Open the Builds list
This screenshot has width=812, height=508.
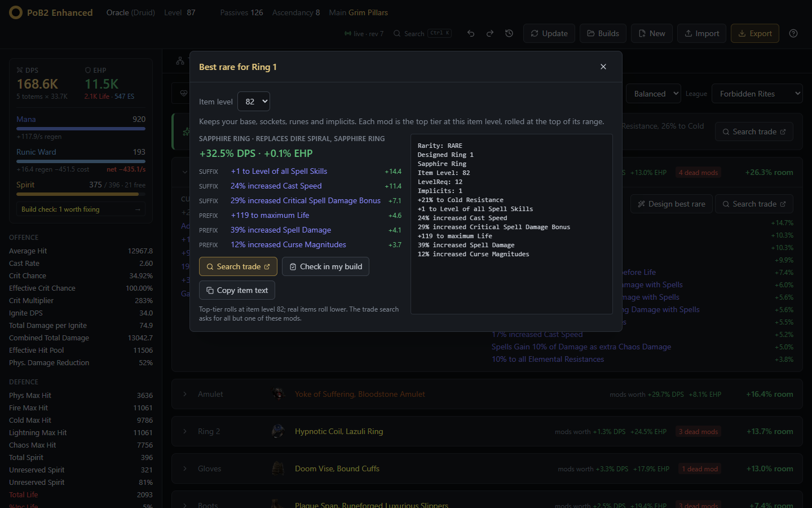603,33
